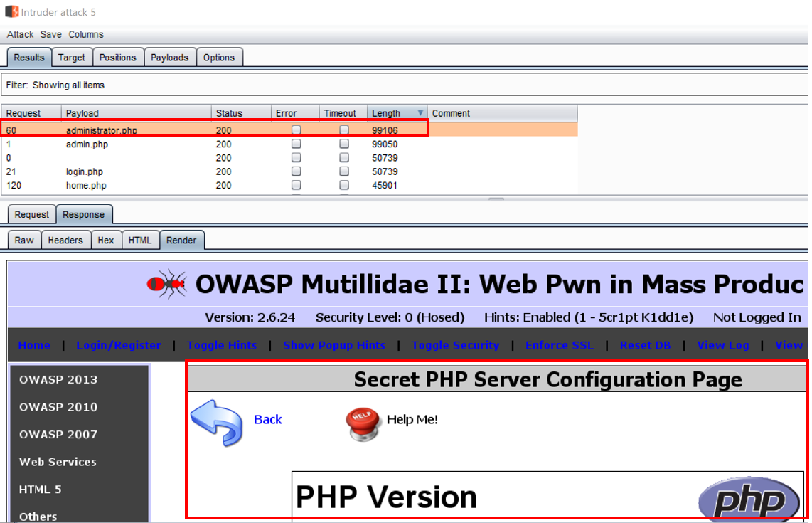This screenshot has width=812, height=523.
Task: Sort by the Request column header
Action: [x=31, y=113]
